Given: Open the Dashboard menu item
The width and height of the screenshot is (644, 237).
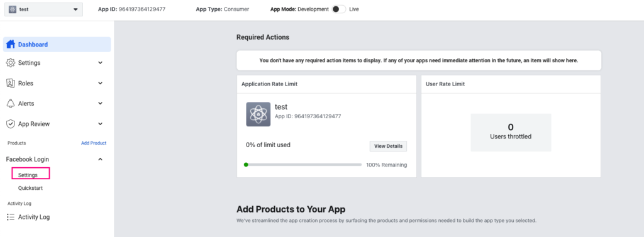Looking at the screenshot, I should 57,45.
